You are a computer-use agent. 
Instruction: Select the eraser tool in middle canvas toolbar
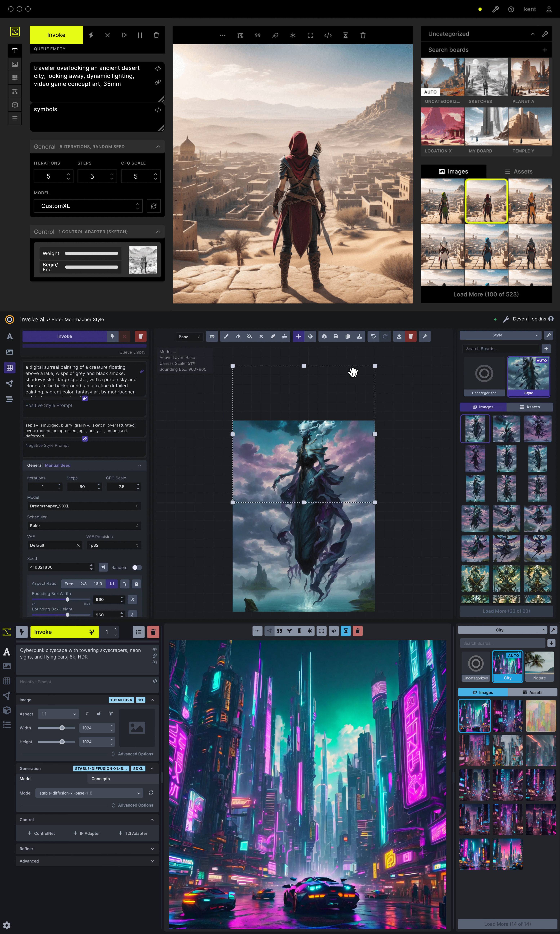[x=238, y=336]
